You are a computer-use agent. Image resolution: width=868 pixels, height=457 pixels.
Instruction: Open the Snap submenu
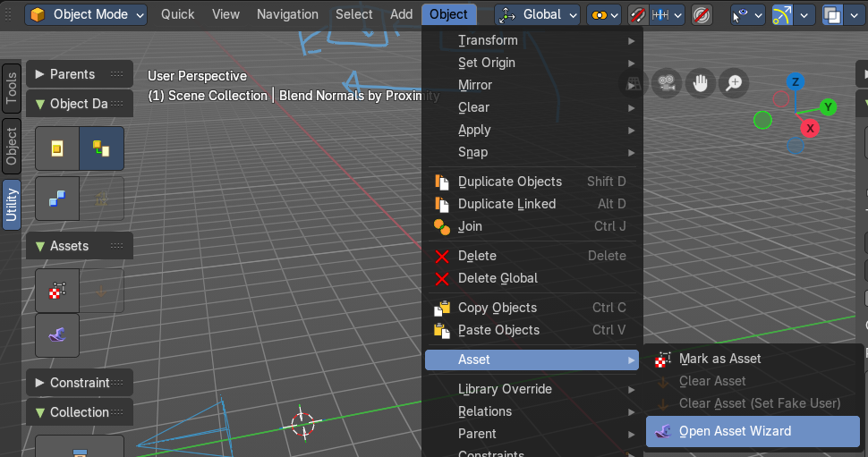pos(532,152)
